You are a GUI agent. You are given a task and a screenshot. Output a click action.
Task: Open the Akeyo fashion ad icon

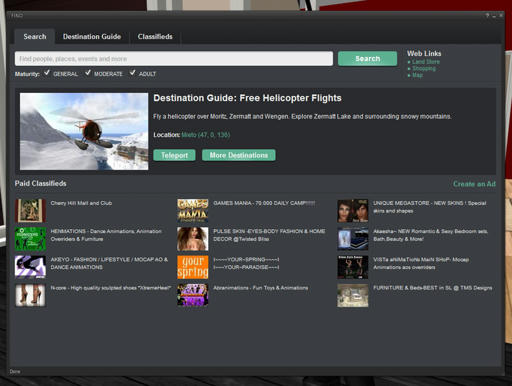[x=30, y=267]
